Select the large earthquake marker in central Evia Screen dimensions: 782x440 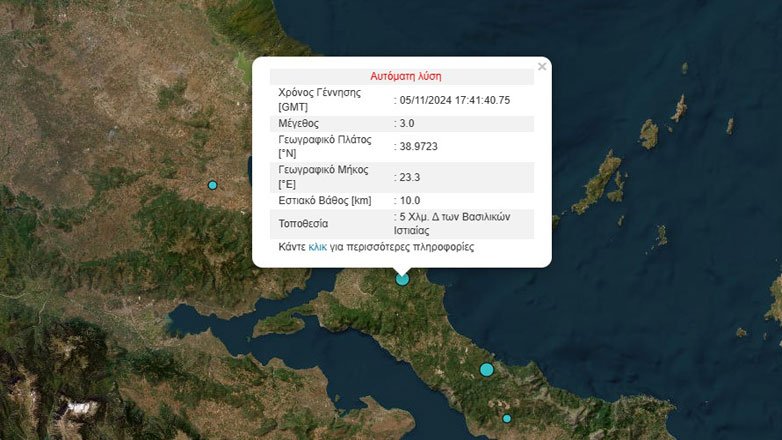[487, 370]
